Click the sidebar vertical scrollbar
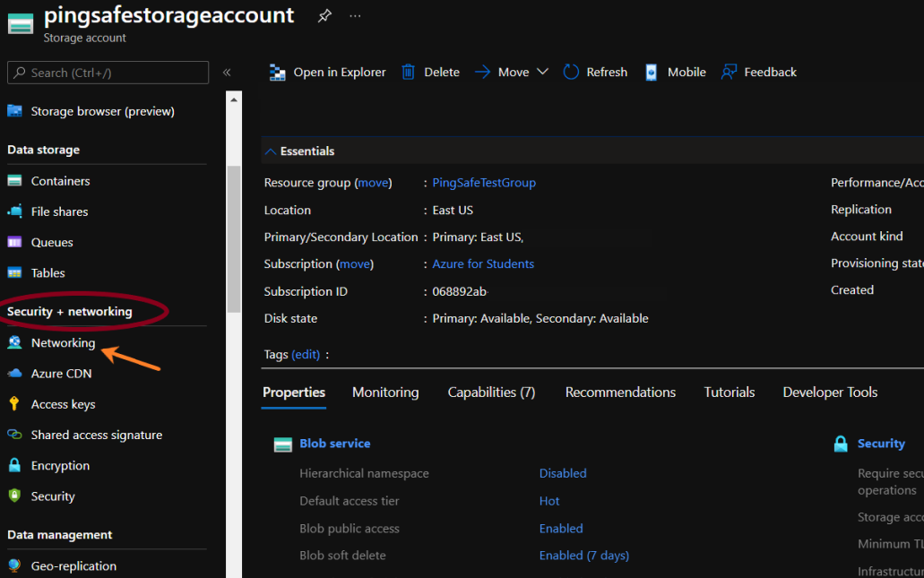This screenshot has height=578, width=924. pyautogui.click(x=233, y=238)
